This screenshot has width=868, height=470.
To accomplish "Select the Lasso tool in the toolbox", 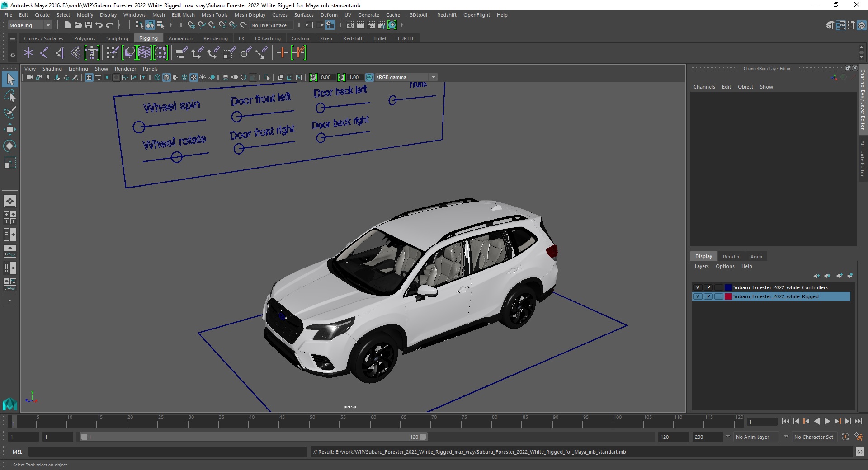I will pyautogui.click(x=9, y=96).
